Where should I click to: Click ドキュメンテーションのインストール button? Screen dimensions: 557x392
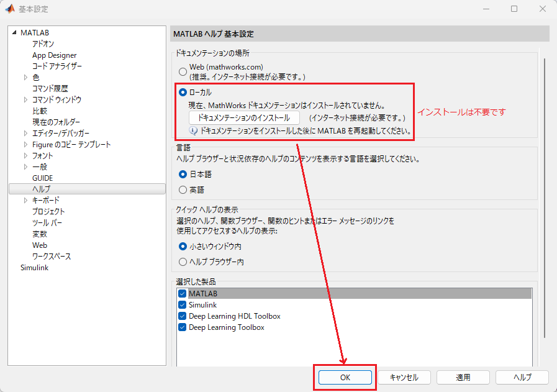244,117
